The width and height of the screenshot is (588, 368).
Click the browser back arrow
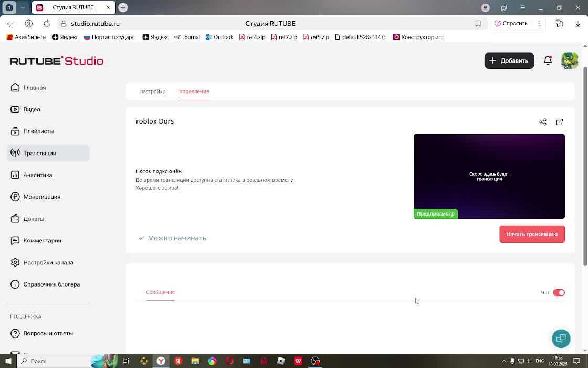click(x=10, y=24)
